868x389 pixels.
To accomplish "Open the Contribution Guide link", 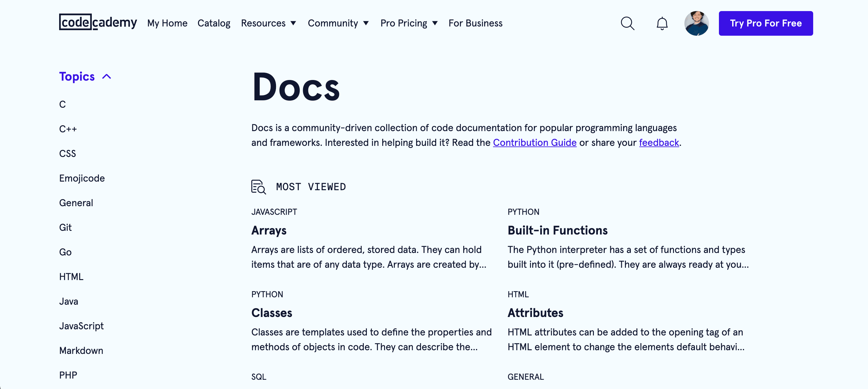I will (x=535, y=142).
